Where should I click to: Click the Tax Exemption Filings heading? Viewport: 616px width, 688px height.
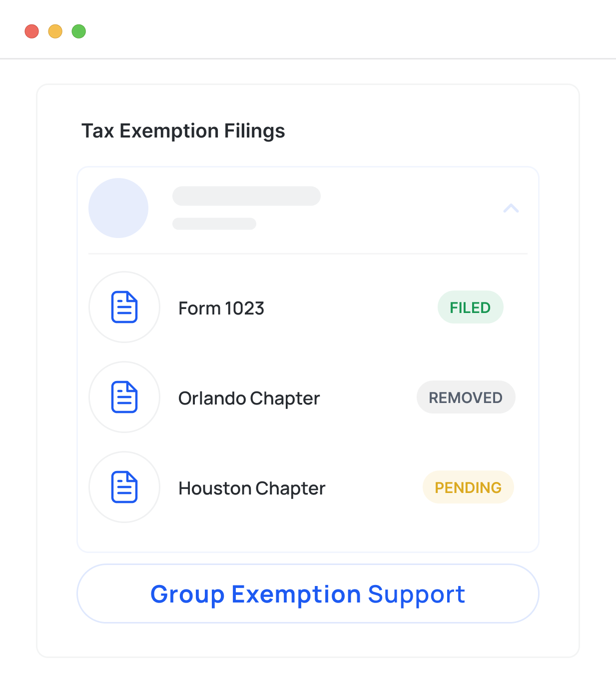(x=183, y=131)
